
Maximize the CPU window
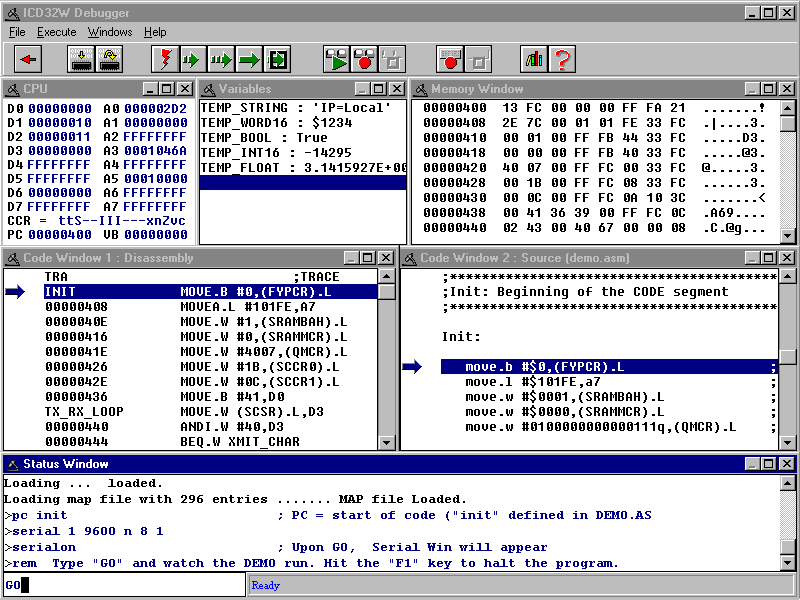coord(166,89)
